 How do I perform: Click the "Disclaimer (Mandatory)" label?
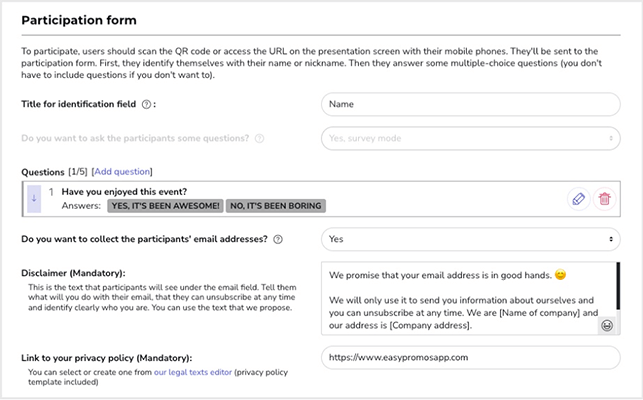pyautogui.click(x=73, y=273)
